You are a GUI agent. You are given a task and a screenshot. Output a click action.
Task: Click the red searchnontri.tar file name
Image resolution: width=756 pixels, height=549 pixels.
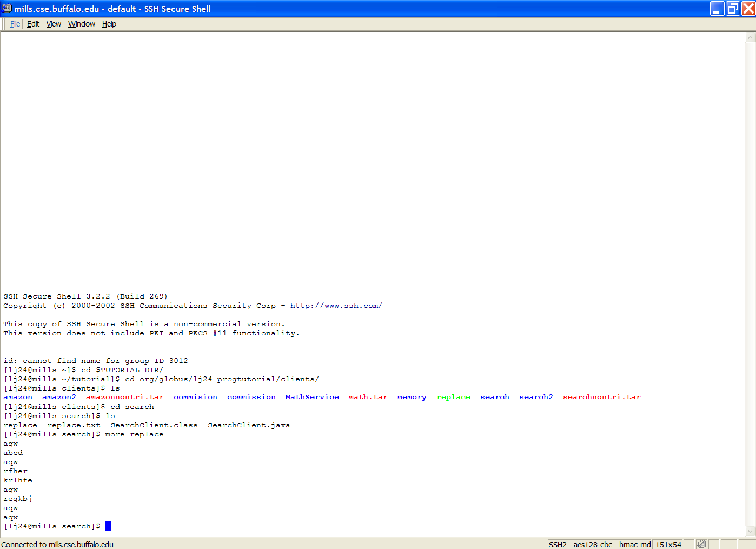pos(601,397)
